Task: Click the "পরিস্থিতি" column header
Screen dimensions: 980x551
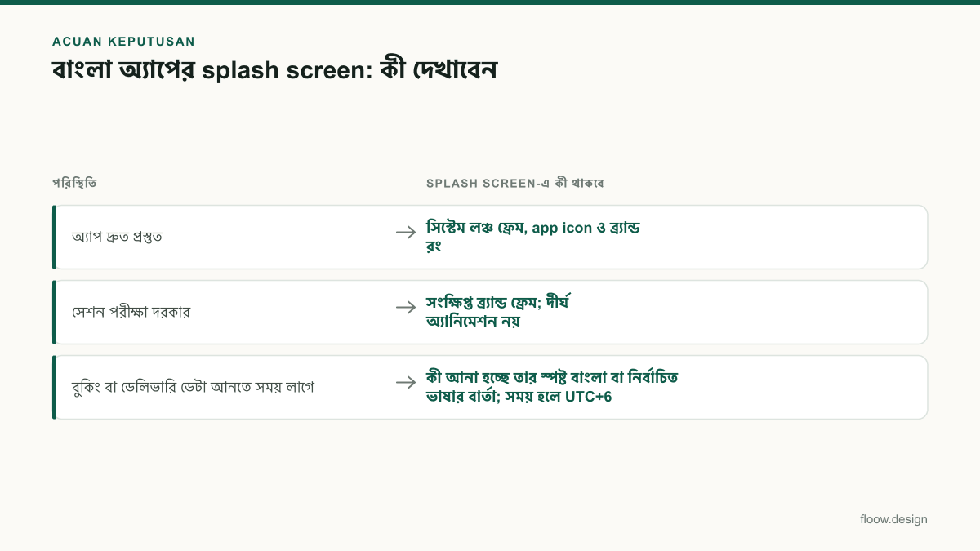Action: pyautogui.click(x=74, y=183)
